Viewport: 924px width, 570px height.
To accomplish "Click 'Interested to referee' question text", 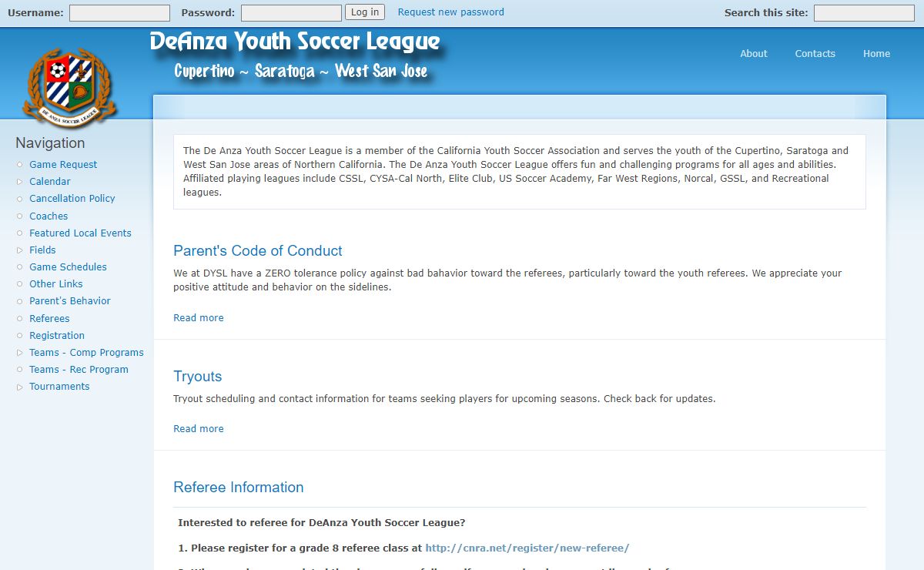I will click(x=322, y=523).
